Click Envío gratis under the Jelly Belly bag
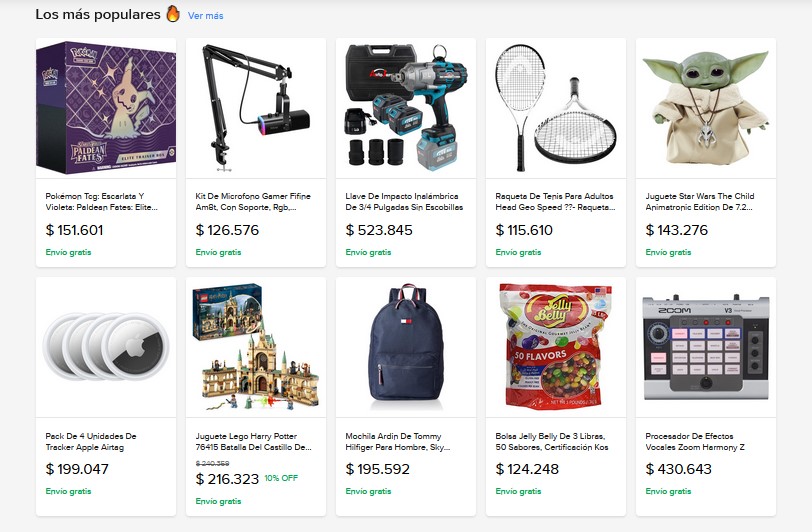 [x=518, y=491]
